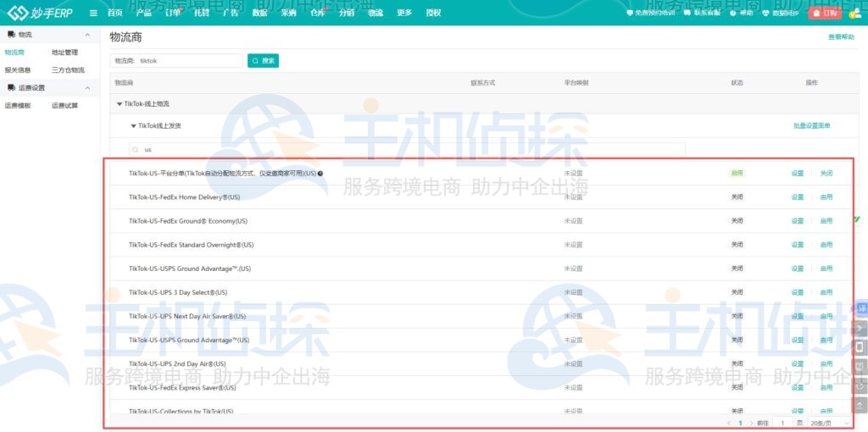Open the 物流 top menu
Screen dimensions: 868x432
coord(376,13)
